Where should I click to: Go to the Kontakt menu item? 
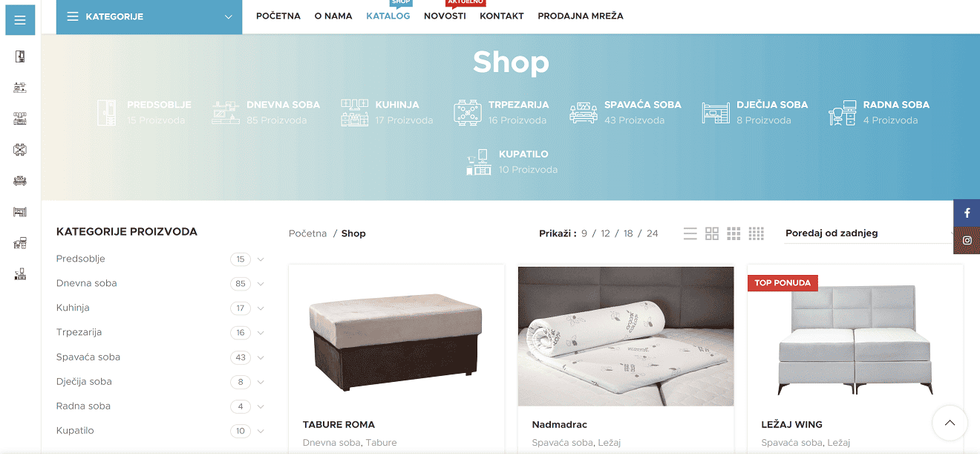click(x=502, y=16)
